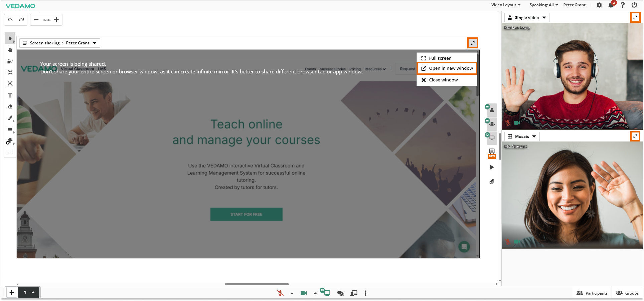Select the hand pan tool
This screenshot has width=644, height=301.
point(10,50)
